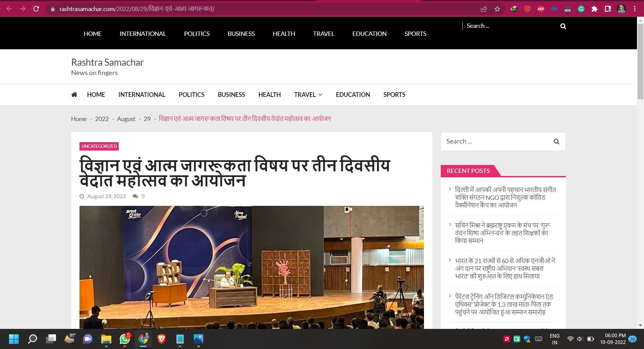Image resolution: width=644 pixels, height=349 pixels.
Task: Open POLITICS in the top black menu
Action: click(x=197, y=34)
